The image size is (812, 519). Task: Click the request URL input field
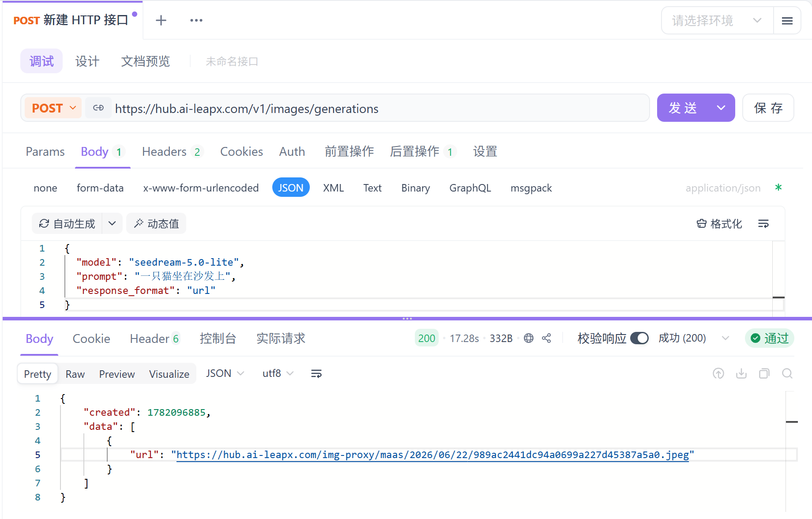(x=380, y=109)
